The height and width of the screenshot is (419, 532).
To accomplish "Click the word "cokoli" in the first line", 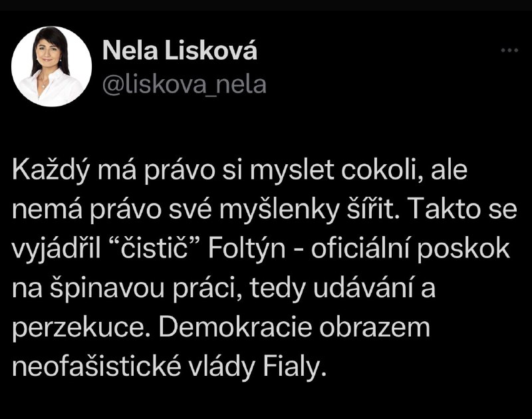I will click(382, 170).
